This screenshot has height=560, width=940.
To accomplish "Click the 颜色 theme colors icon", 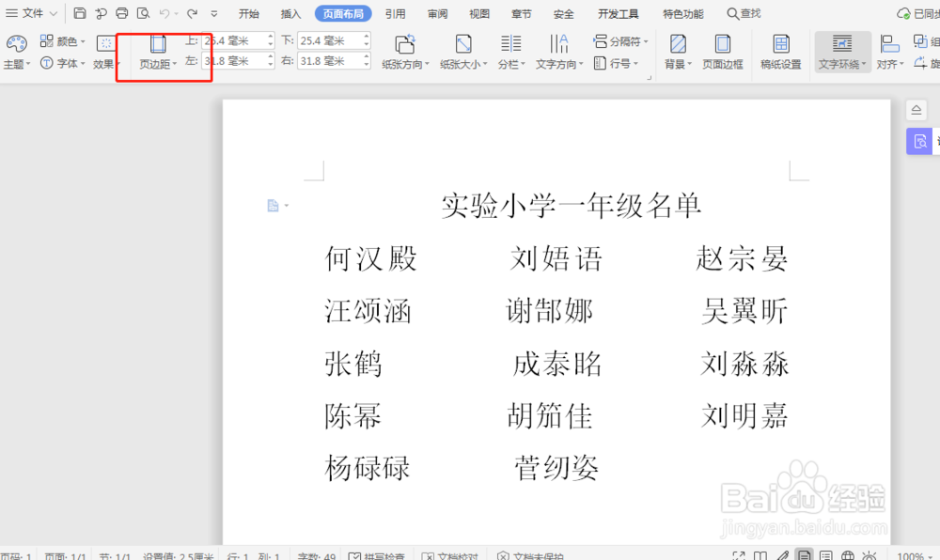I will click(46, 40).
